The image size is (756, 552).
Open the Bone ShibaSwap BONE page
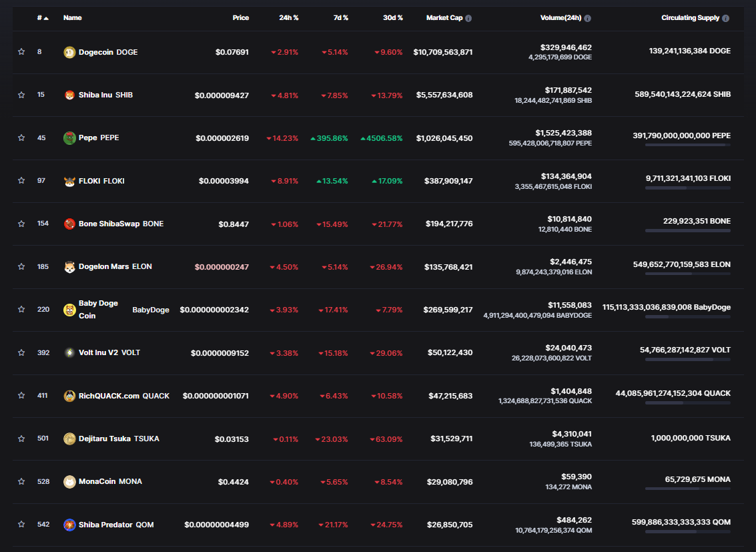click(x=121, y=224)
